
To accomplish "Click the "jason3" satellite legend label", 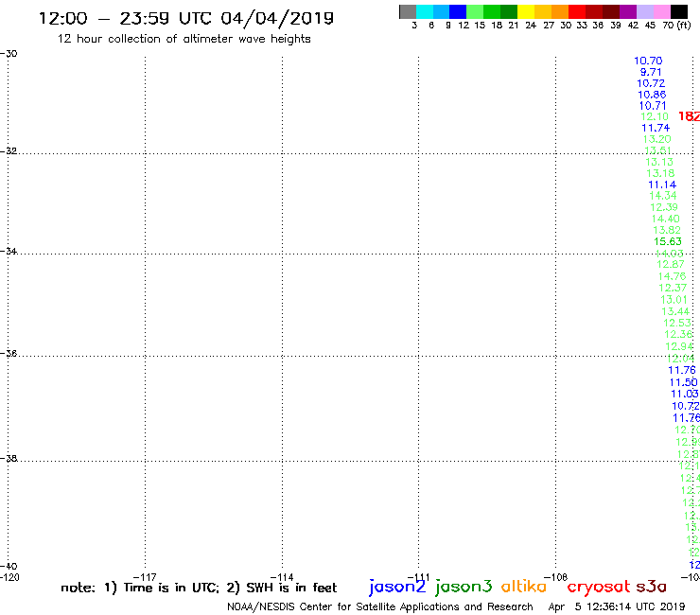I will [464, 587].
